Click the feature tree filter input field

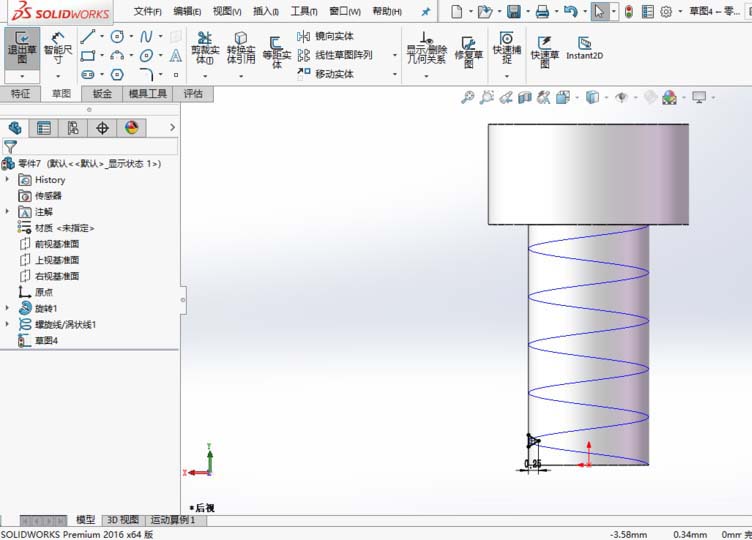96,146
